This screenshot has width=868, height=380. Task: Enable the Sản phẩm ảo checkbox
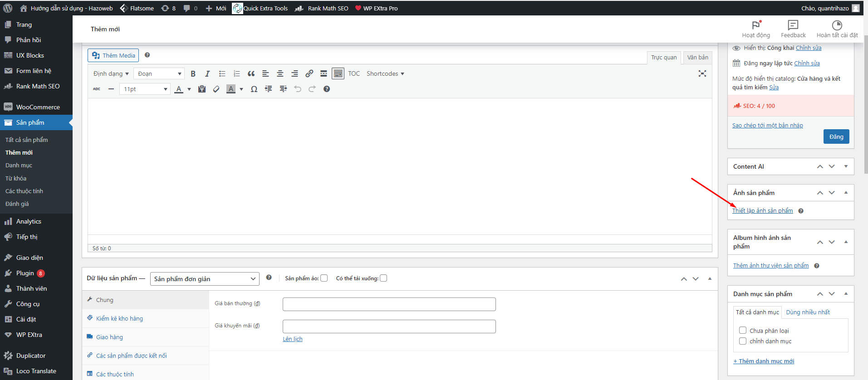click(324, 278)
